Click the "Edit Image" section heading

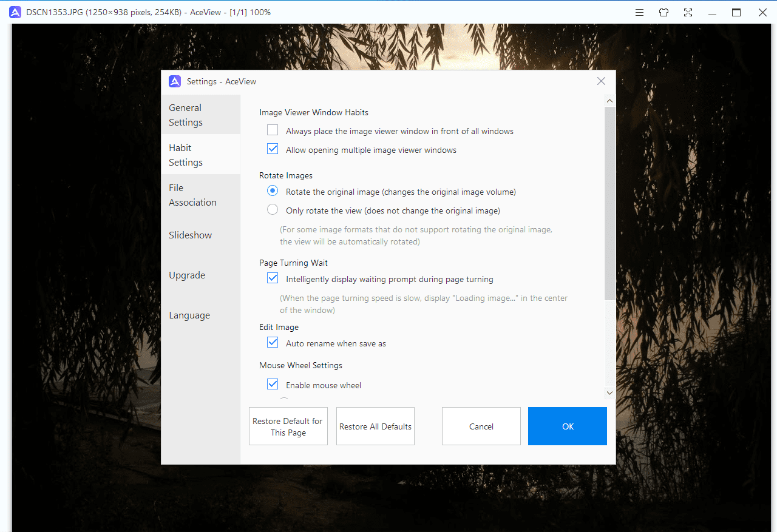pyautogui.click(x=279, y=327)
